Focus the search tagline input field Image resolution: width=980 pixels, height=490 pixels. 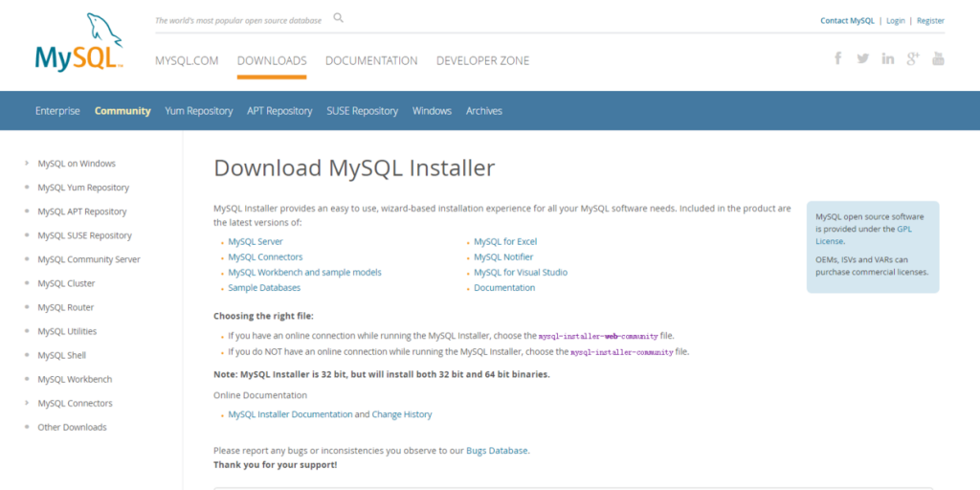point(238,21)
